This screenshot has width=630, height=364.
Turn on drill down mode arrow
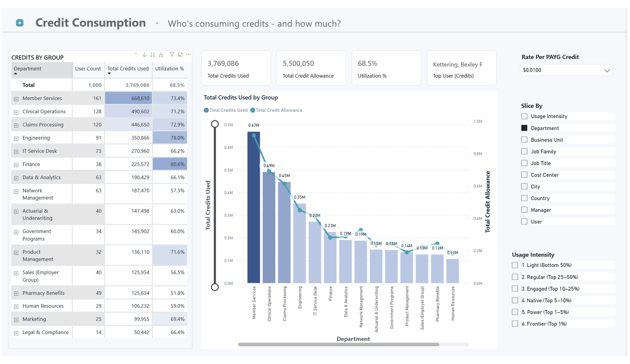[144, 55]
